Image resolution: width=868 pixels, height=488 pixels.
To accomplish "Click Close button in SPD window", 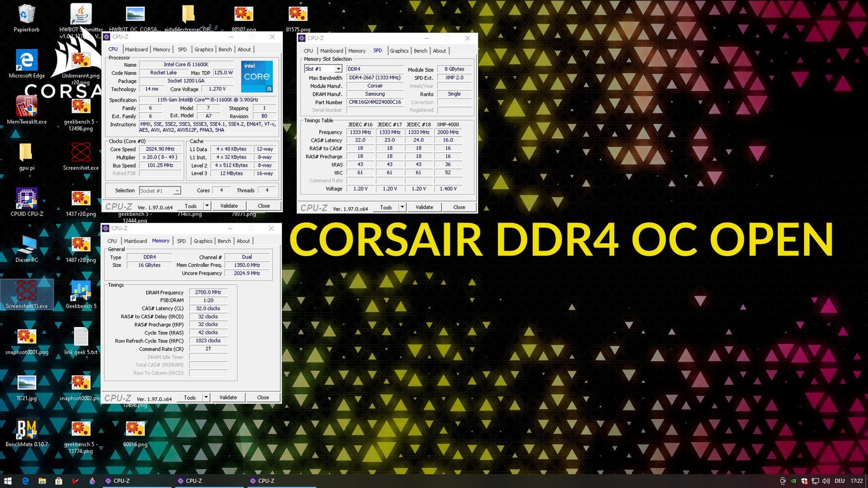I will click(459, 207).
